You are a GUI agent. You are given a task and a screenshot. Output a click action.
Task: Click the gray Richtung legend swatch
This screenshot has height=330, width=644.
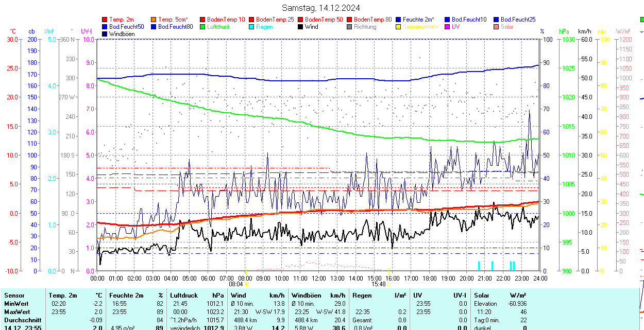pos(350,27)
